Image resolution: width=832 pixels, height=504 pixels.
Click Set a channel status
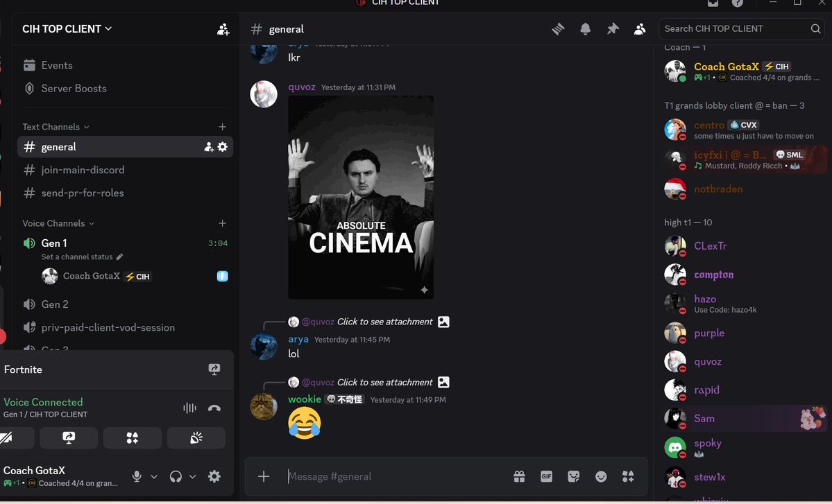pyautogui.click(x=82, y=257)
